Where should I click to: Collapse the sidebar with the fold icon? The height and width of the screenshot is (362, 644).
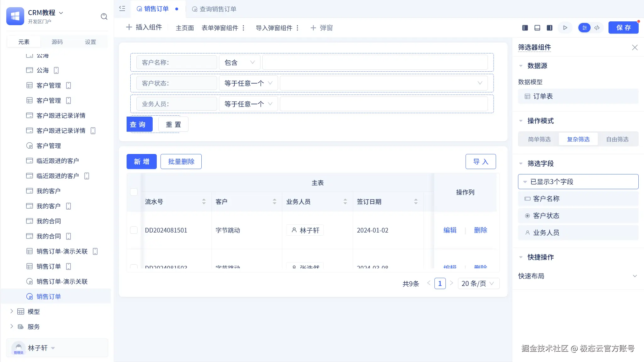pyautogui.click(x=122, y=9)
